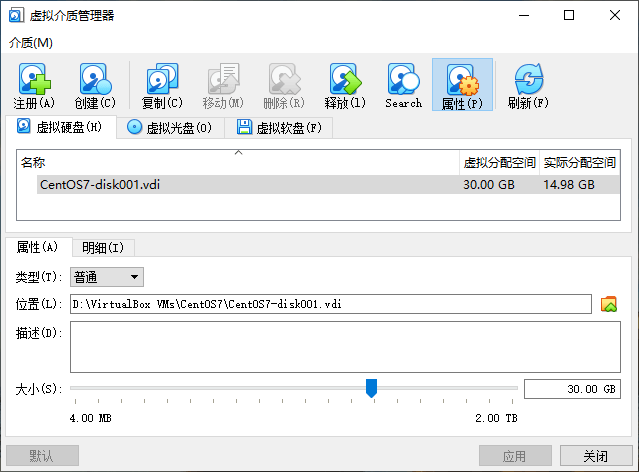The width and height of the screenshot is (639, 472).
Task: Open the 类型(T) dropdown showing 普通
Action: [x=107, y=278]
